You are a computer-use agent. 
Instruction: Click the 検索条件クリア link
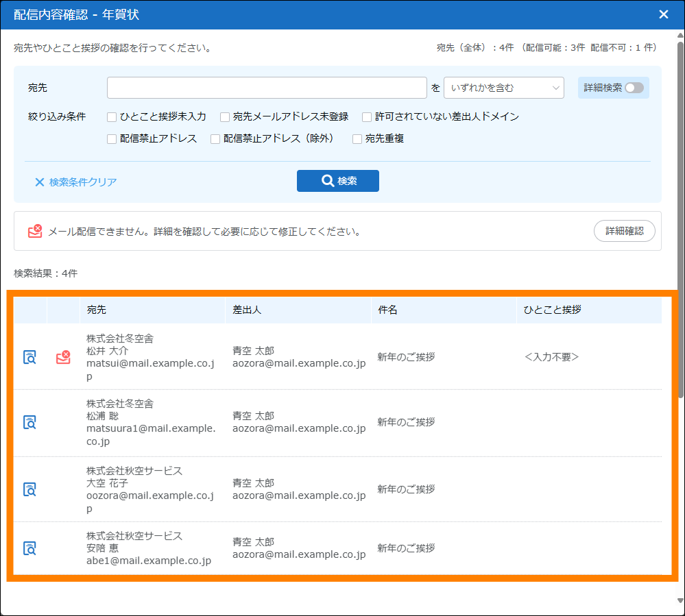pos(76,182)
